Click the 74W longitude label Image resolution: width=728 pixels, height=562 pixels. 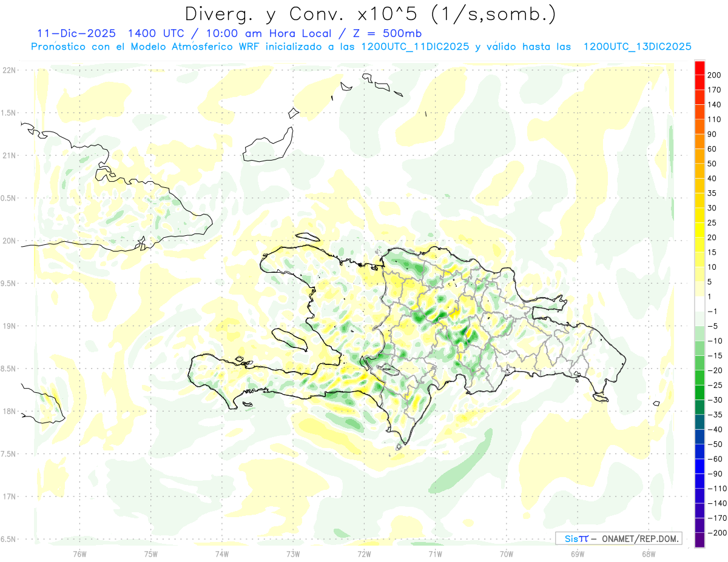(221, 553)
